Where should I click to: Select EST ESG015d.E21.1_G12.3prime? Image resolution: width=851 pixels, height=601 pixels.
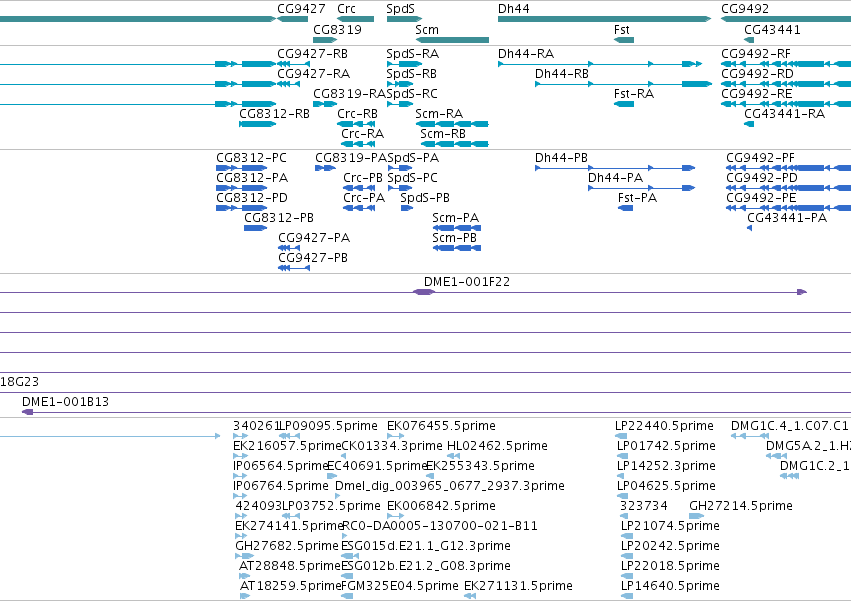click(350, 555)
